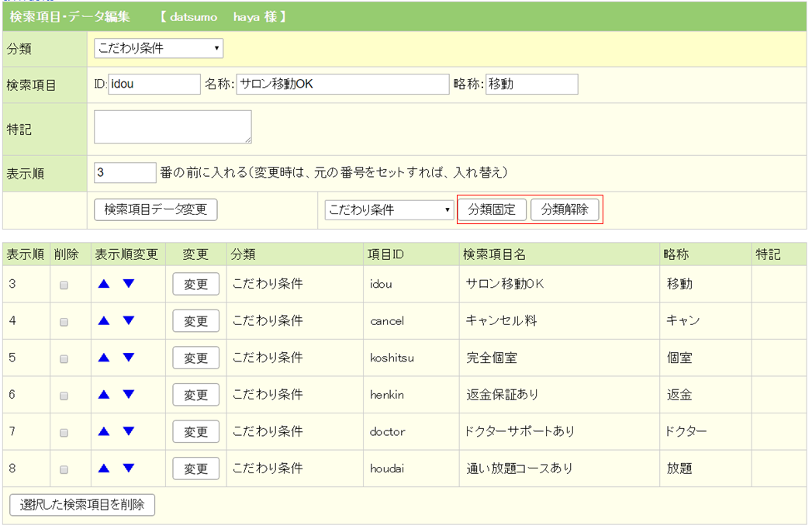
Task: Click the 分類固定 button
Action: point(492,210)
